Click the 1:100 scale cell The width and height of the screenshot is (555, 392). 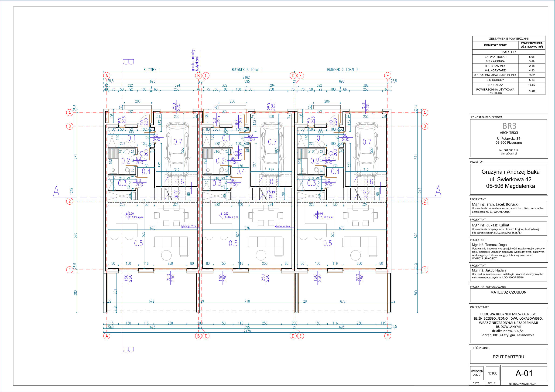click(x=492, y=373)
